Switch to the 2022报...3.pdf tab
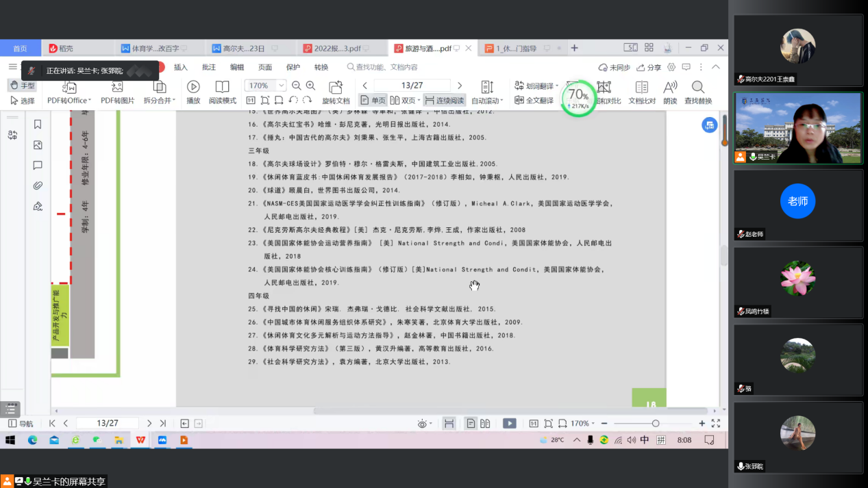 336,49
